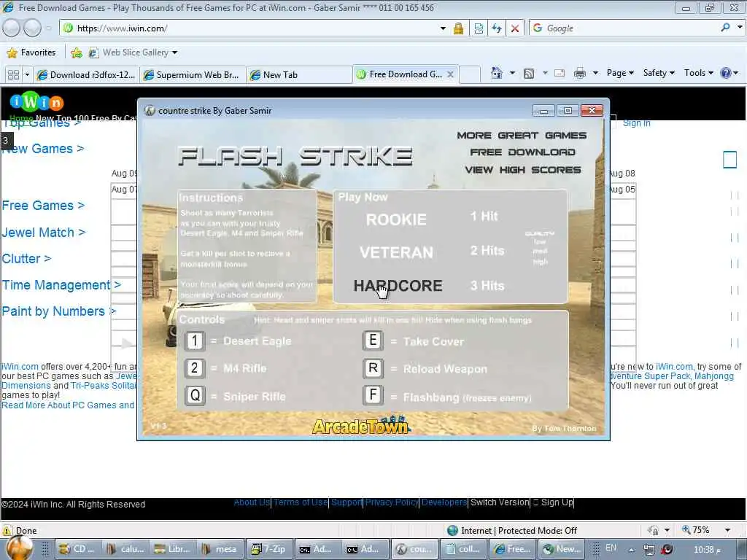Screen dimensions: 747x560
Task: Click the Windows Start orb
Action: (20, 548)
